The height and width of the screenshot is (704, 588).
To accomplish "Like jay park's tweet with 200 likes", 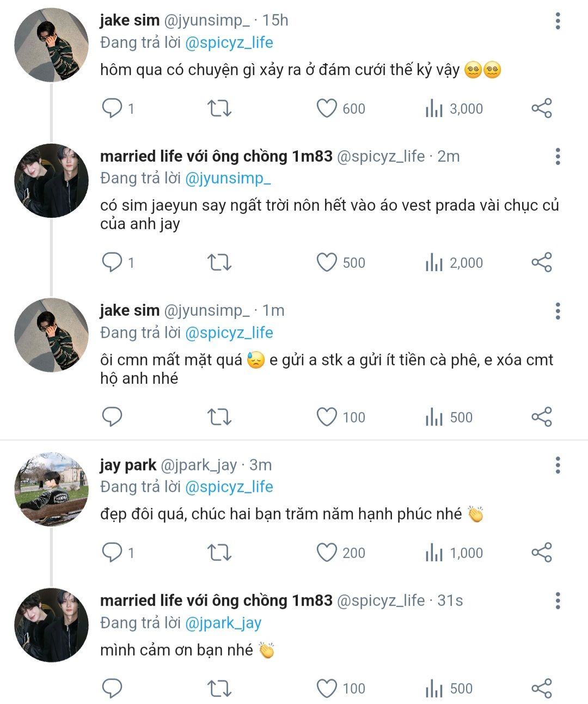I will pyautogui.click(x=327, y=553).
